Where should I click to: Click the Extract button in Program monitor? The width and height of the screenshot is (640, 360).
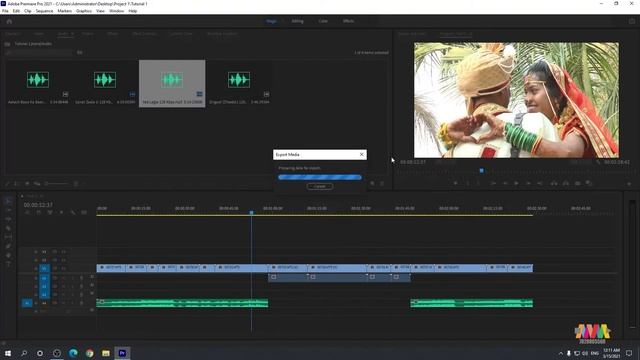pos(566,184)
